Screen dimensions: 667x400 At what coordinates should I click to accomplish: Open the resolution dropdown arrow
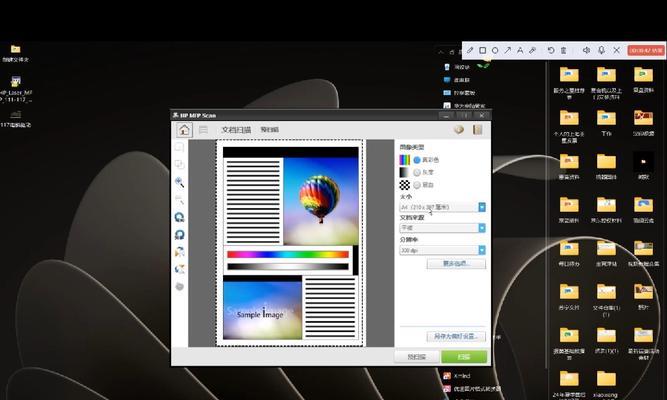(482, 250)
